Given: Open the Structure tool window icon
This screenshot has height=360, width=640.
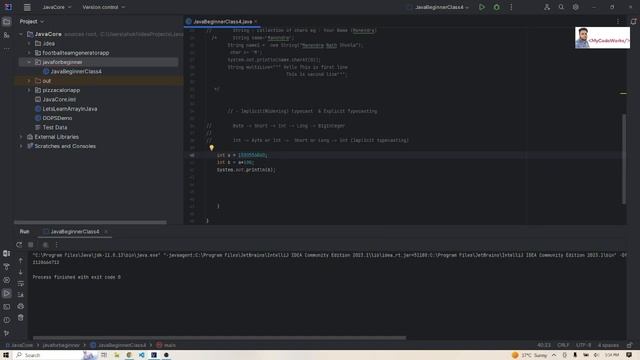Looking at the screenshot, I should tap(7, 36).
